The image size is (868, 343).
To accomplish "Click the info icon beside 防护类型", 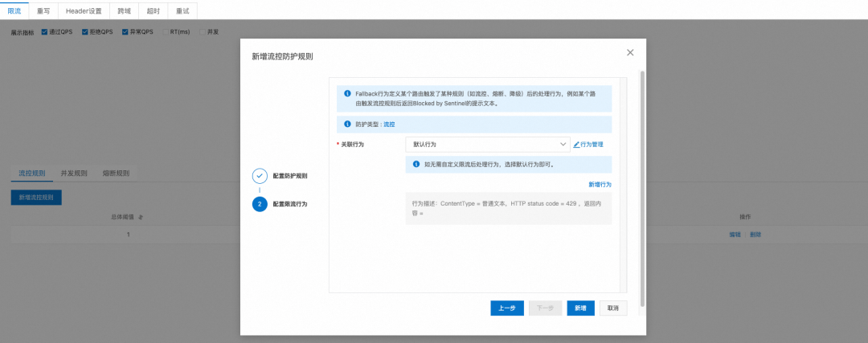I will 347,125.
